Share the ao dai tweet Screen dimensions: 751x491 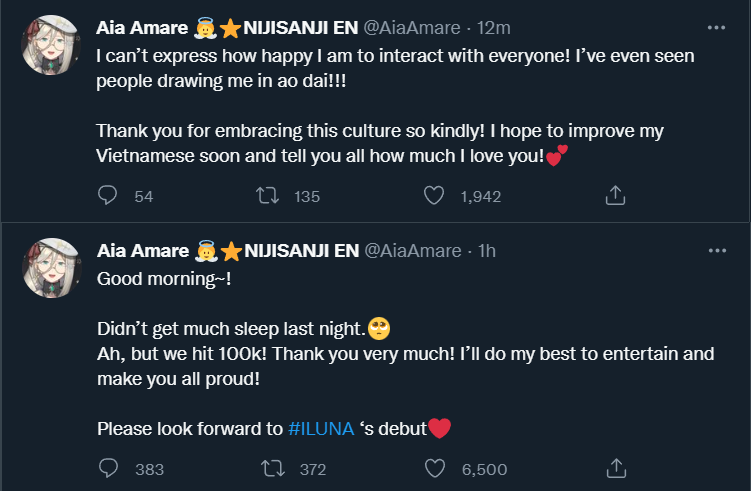point(616,197)
